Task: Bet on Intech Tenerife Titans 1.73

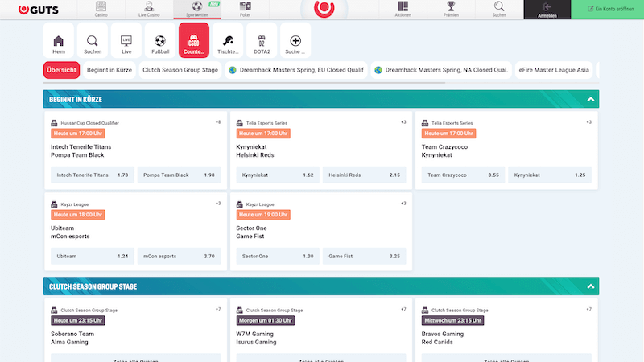Action: click(x=93, y=175)
